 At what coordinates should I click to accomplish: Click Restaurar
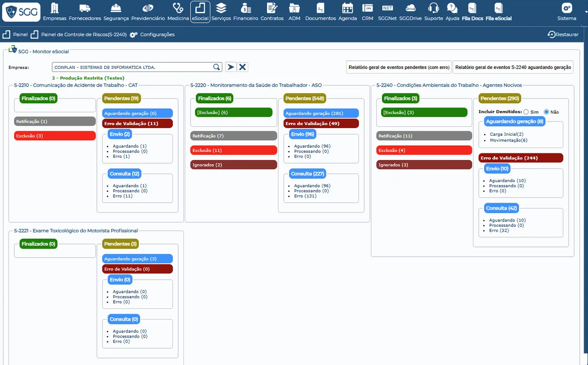click(x=563, y=34)
